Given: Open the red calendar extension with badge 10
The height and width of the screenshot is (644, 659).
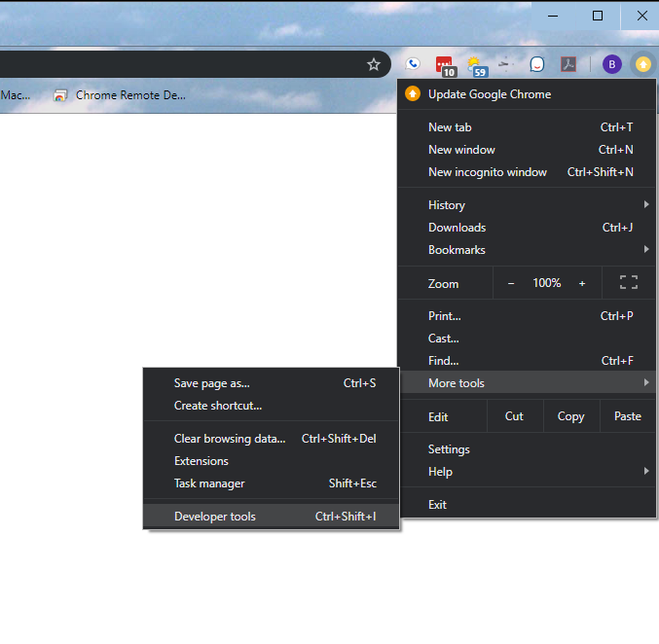Looking at the screenshot, I should [445, 66].
